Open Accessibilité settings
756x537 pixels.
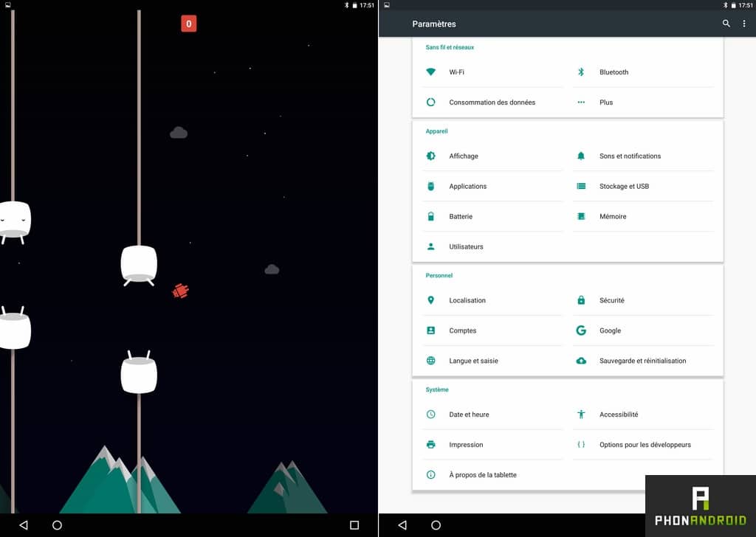click(x=643, y=415)
